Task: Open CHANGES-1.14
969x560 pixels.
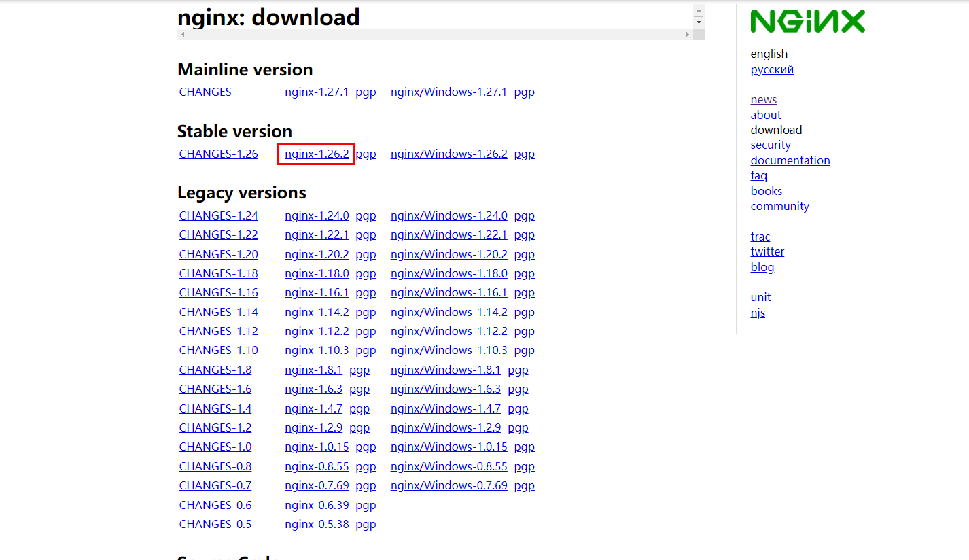Action: pos(219,312)
